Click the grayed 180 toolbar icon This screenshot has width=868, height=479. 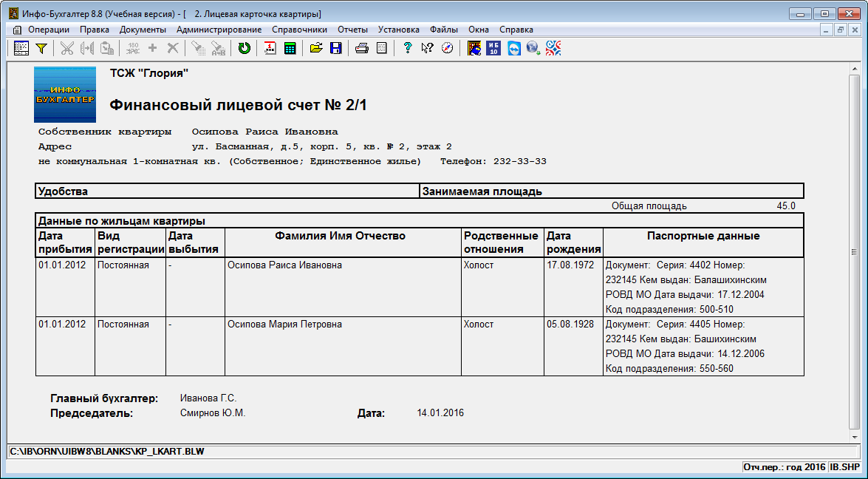133,48
